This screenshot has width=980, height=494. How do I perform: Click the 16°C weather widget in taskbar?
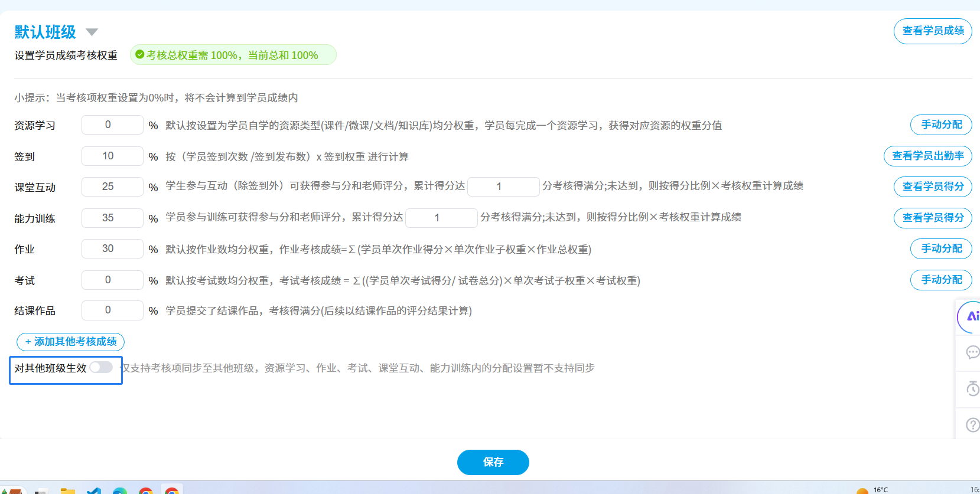pyautogui.click(x=873, y=490)
